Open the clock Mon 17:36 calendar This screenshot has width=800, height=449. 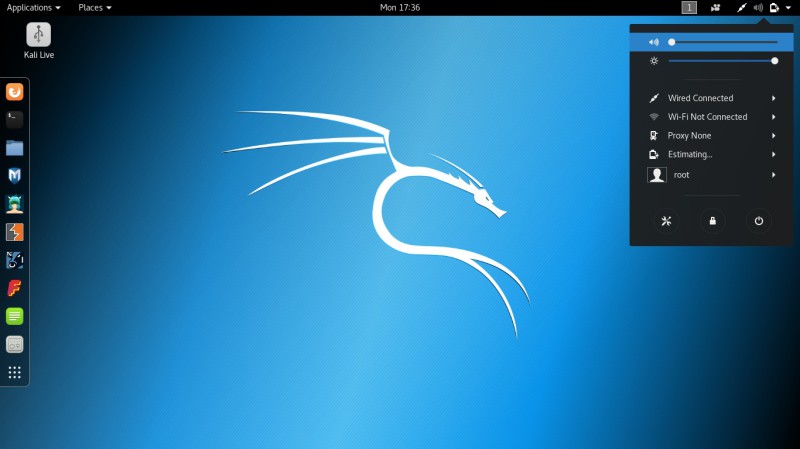[400, 7]
